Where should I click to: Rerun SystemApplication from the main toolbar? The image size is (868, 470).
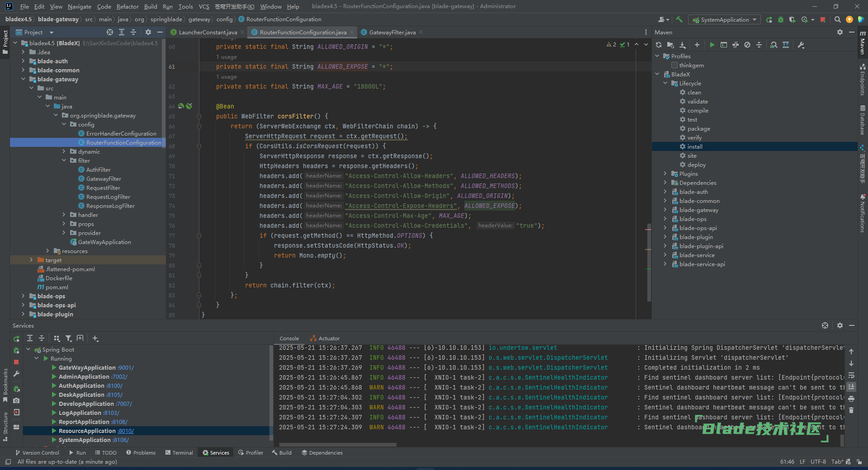(769, 19)
